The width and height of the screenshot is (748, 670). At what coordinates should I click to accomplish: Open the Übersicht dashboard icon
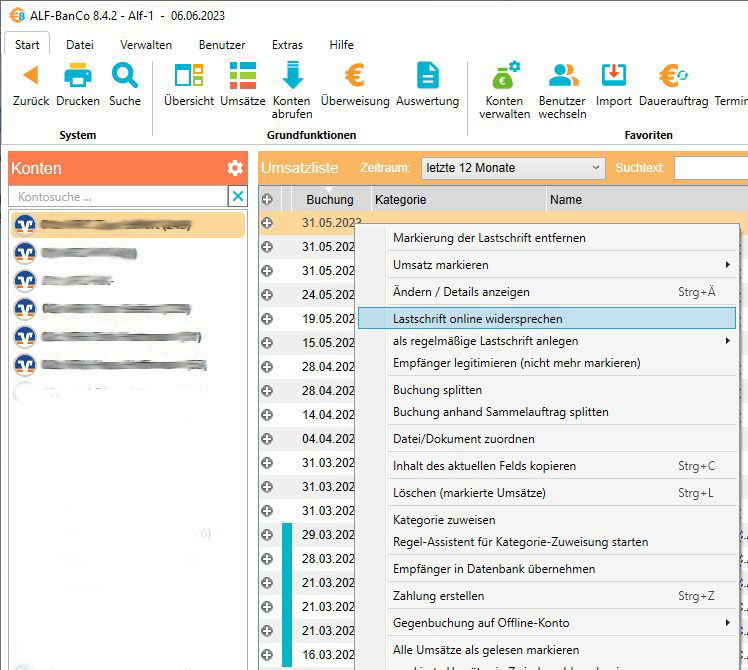(x=189, y=76)
